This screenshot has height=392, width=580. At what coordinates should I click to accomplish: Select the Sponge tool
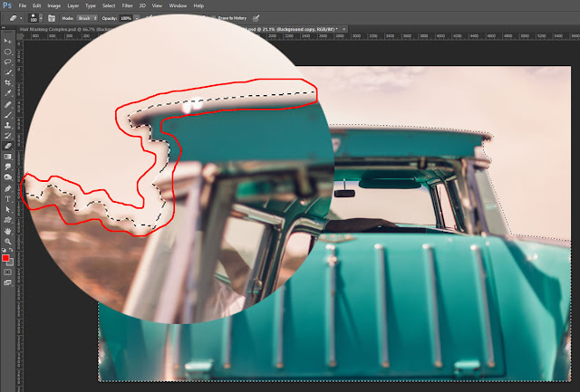tap(8, 177)
